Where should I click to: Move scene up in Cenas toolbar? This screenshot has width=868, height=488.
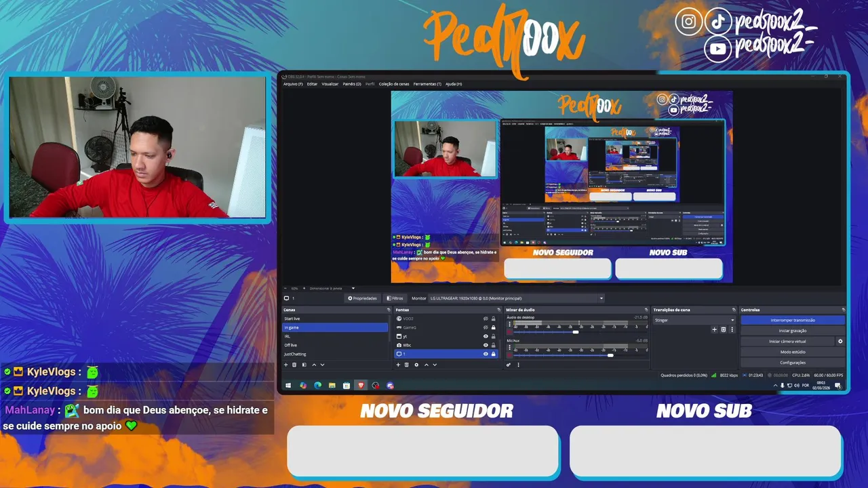(x=313, y=365)
